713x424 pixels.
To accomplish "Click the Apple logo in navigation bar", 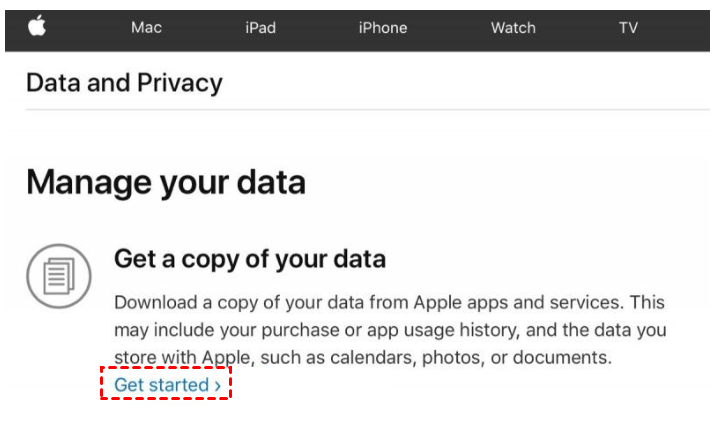I will [37, 26].
